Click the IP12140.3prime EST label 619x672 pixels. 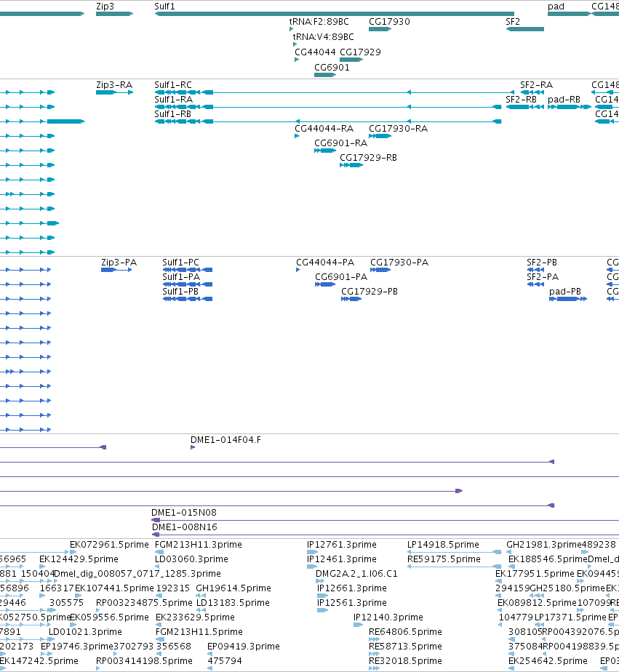388,617
